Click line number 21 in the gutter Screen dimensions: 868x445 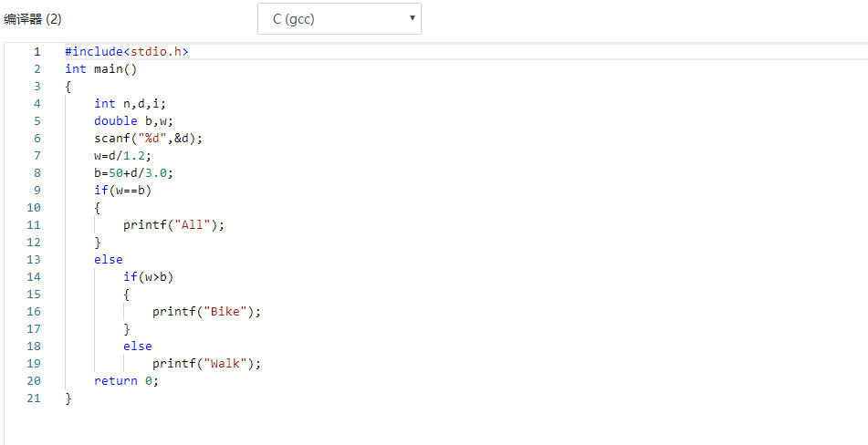pyautogui.click(x=34, y=398)
